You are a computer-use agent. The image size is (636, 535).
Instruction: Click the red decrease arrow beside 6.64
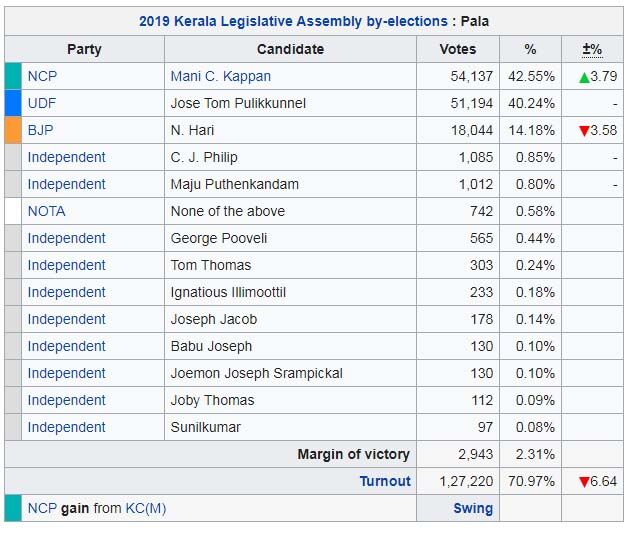click(585, 482)
